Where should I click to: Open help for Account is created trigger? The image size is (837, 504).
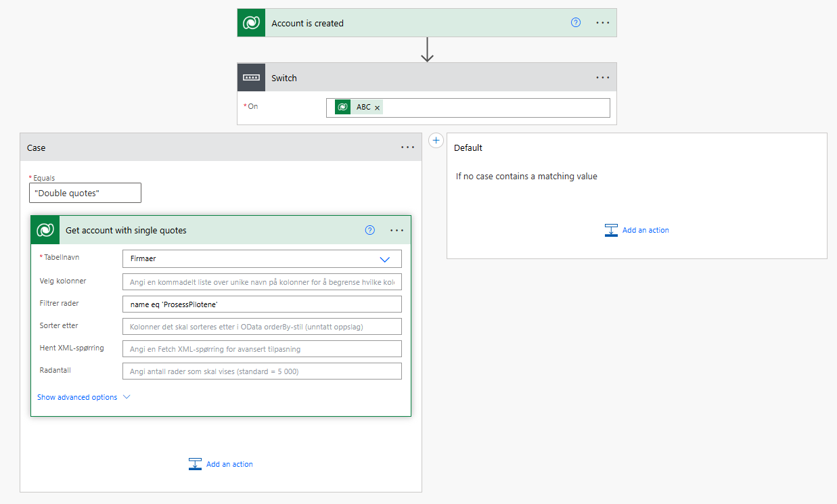576,22
